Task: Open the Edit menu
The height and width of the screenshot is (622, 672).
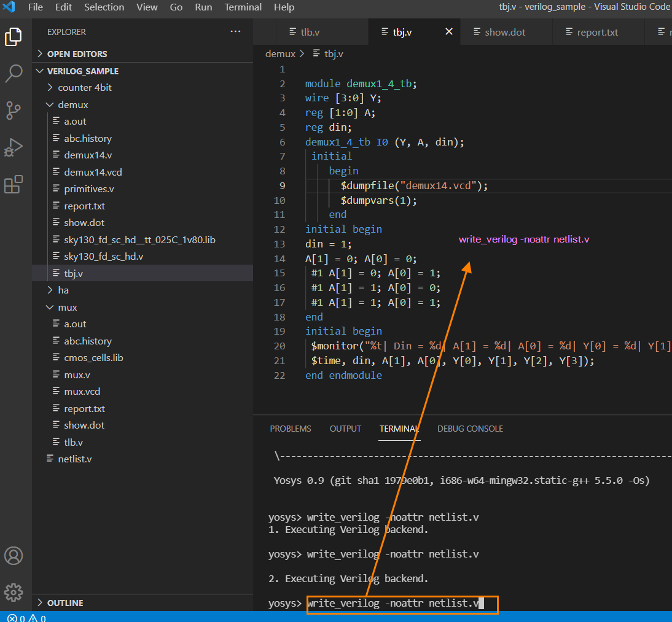Action: tap(63, 7)
